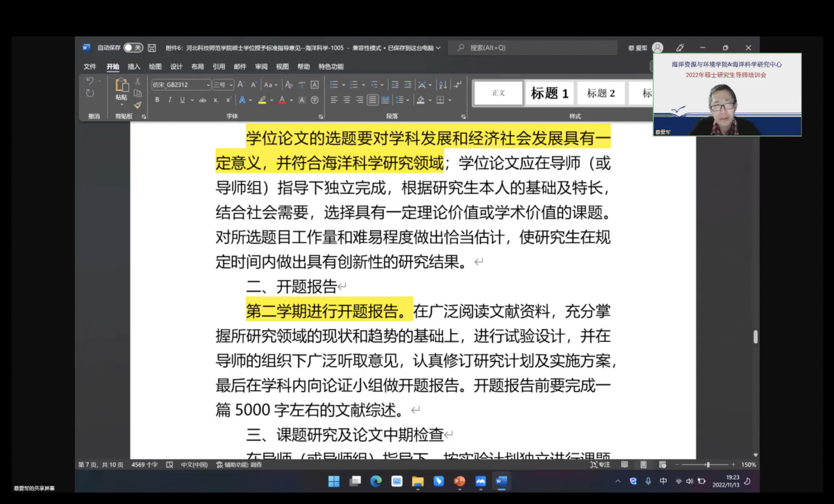Toggle Italic formatting
This screenshot has height=504, width=834.
pyautogui.click(x=169, y=100)
